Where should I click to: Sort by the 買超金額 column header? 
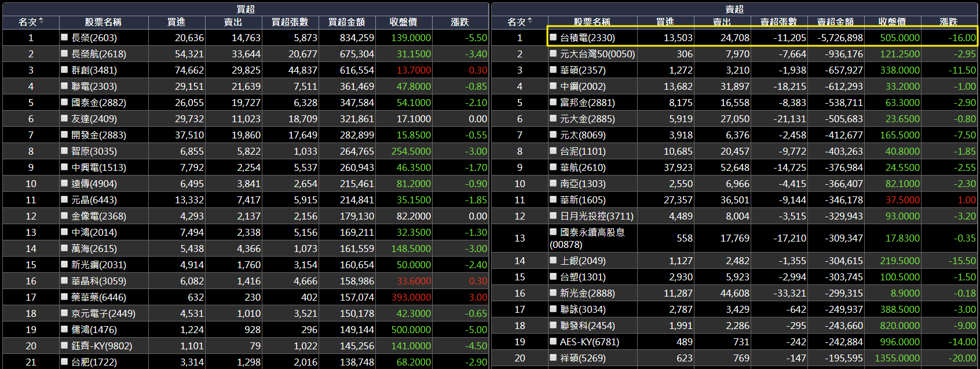pos(346,22)
